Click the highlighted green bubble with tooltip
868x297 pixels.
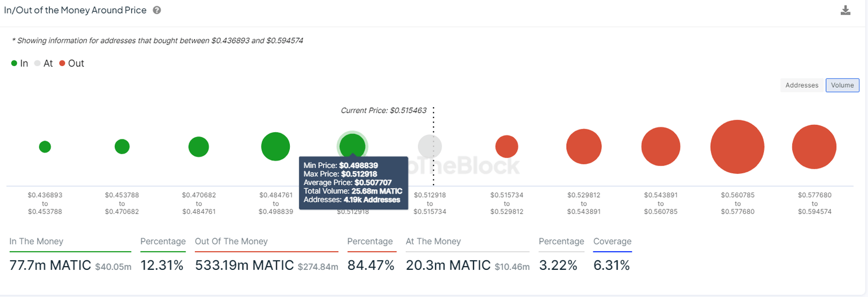point(352,145)
